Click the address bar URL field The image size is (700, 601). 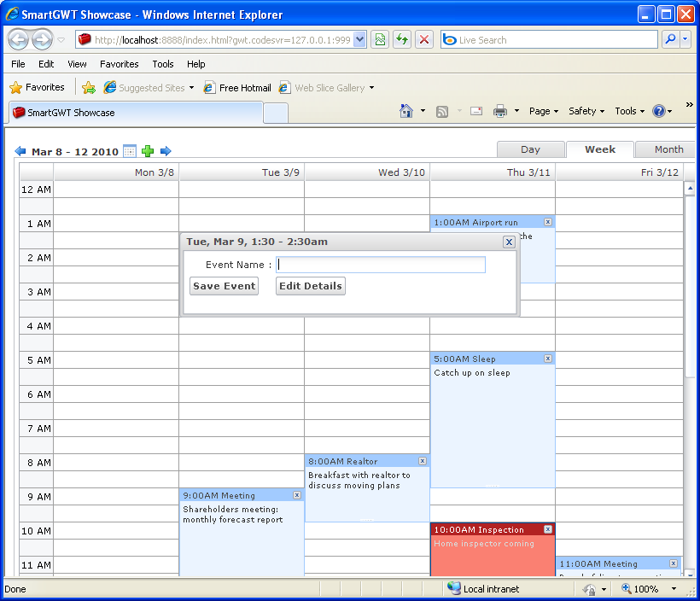[x=220, y=40]
